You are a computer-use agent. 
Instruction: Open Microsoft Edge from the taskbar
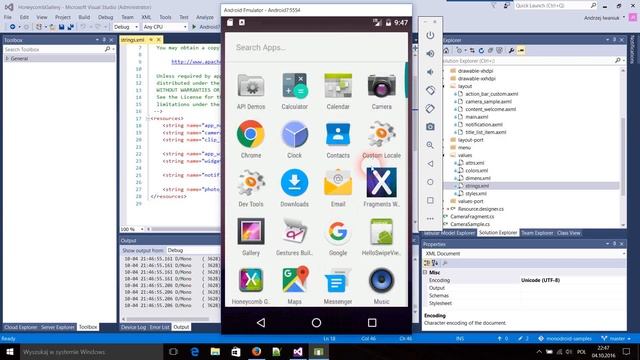(x=195, y=351)
